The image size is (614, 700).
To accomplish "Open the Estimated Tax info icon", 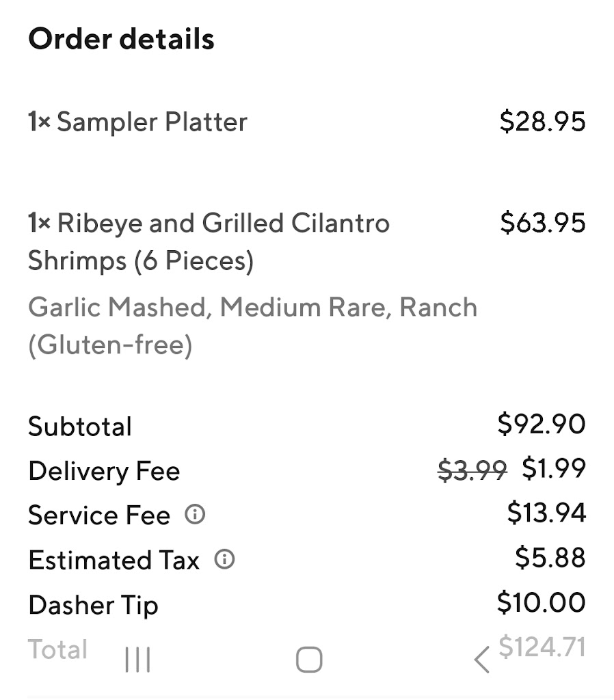I will [x=224, y=560].
